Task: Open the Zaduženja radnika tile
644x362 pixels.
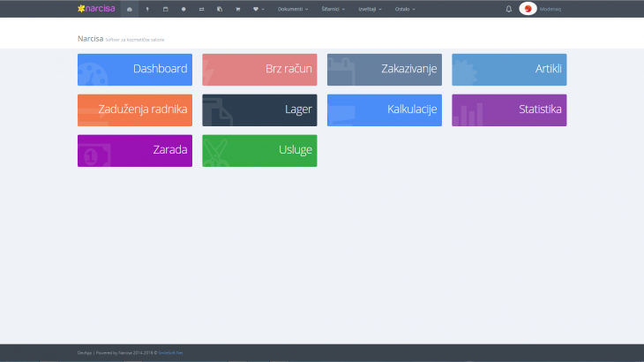Action: 135,110
